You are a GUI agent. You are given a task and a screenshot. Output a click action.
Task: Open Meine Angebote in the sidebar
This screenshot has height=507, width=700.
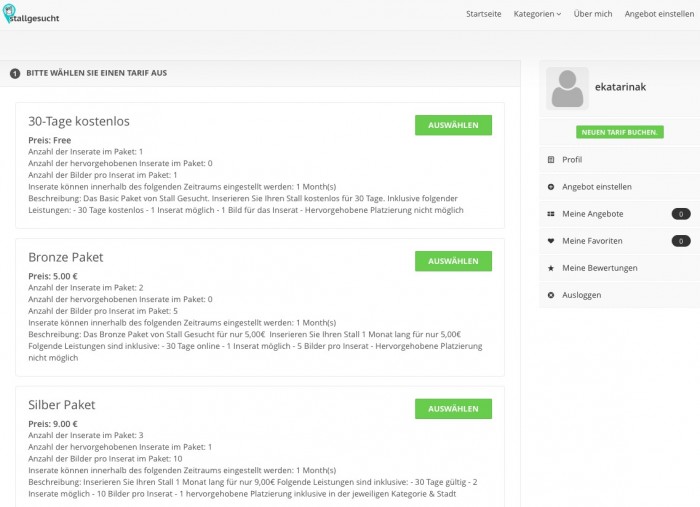tap(592, 214)
